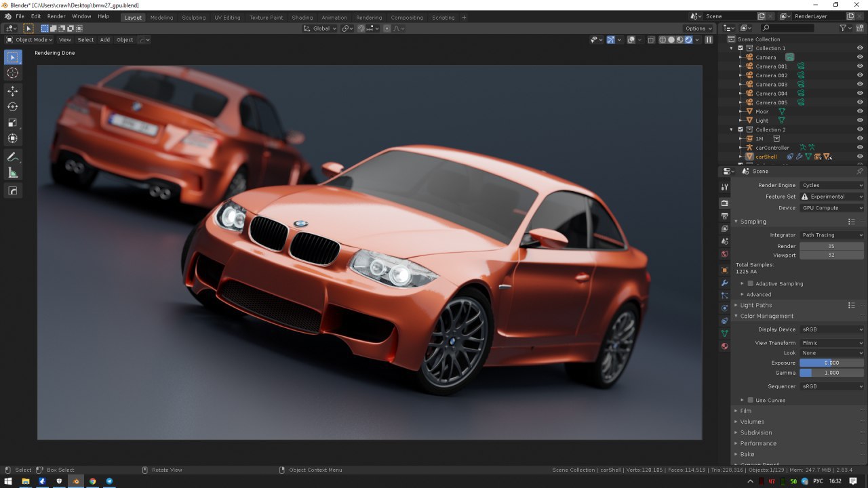Uncheck the Collection 1 checkbox
This screenshot has height=488, width=868.
point(741,48)
